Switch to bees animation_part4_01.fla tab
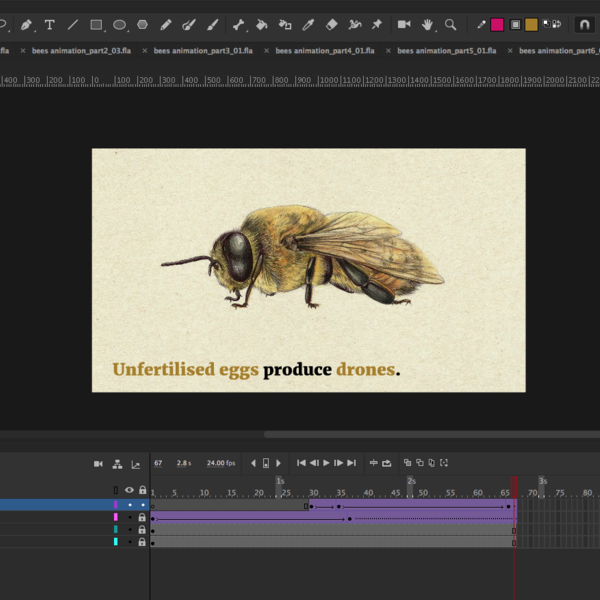Image resolution: width=600 pixels, height=600 pixels. 325,51
